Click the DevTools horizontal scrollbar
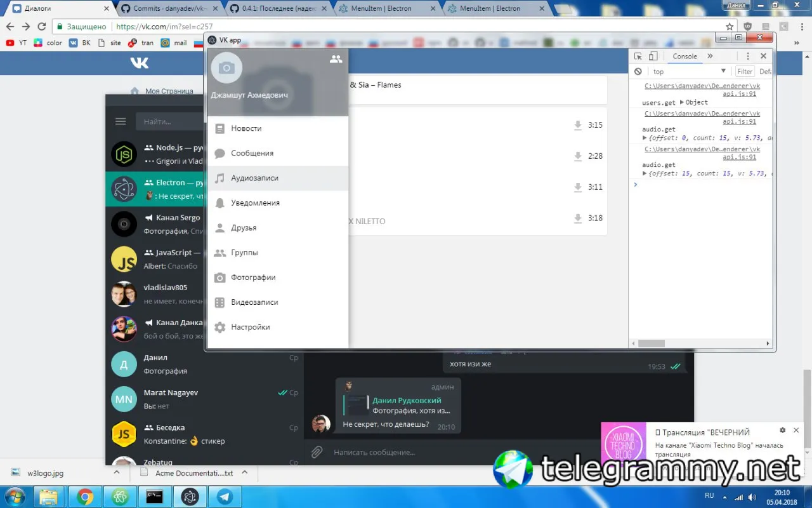Viewport: 812px width, 508px height. [651, 344]
